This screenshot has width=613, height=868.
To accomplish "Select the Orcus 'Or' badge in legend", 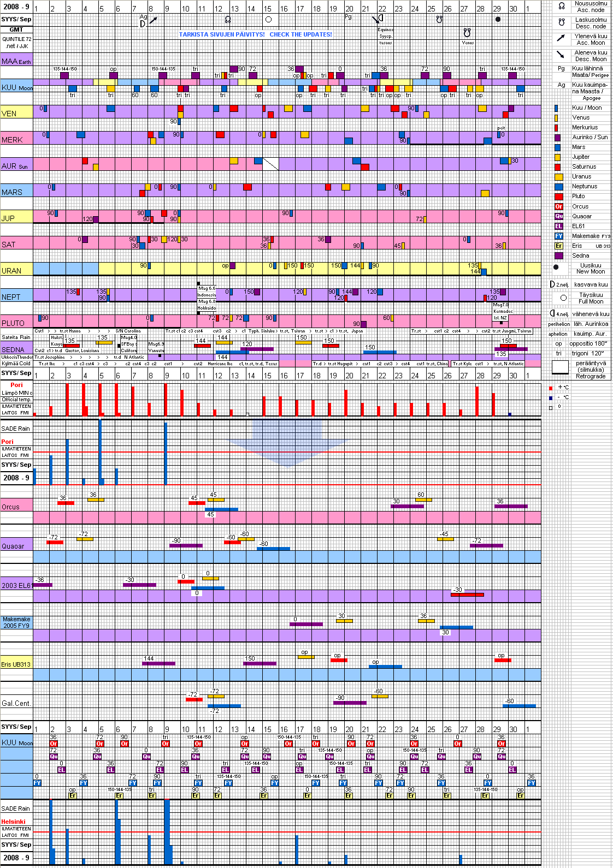I will [x=558, y=207].
